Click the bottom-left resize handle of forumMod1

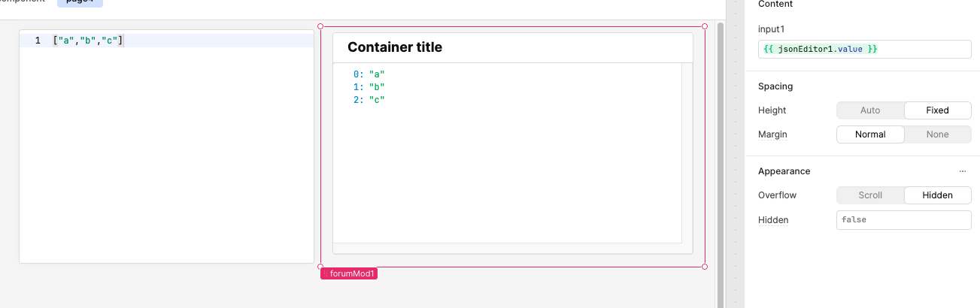321,267
